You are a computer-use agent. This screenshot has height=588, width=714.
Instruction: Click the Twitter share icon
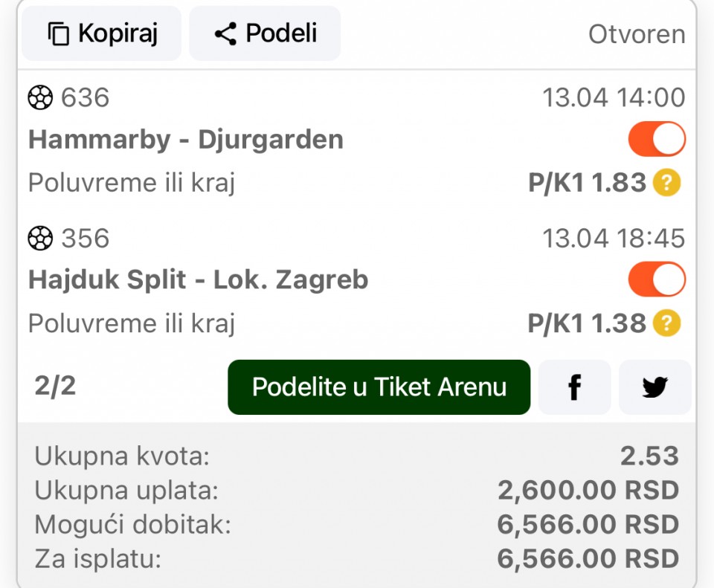click(654, 387)
